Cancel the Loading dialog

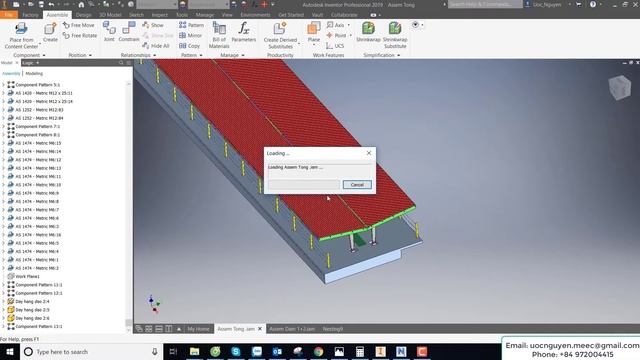357,185
